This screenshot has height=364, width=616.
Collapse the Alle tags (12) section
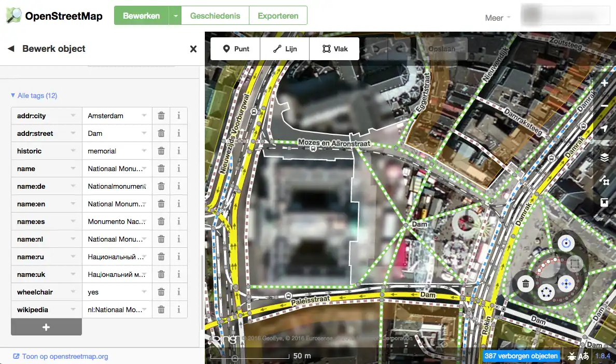pyautogui.click(x=34, y=95)
